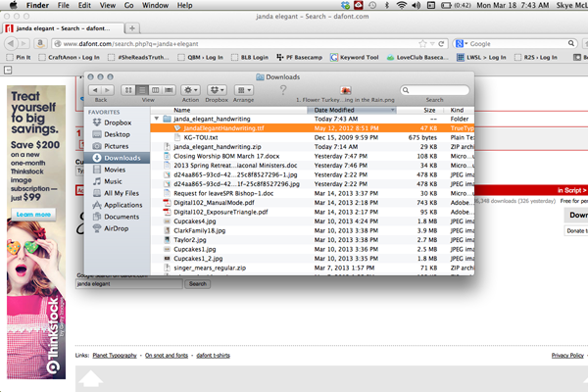Viewport: 588px width, 392px height.
Task: Select janda_elegant_handwriting.zip file
Action: [x=313, y=147]
